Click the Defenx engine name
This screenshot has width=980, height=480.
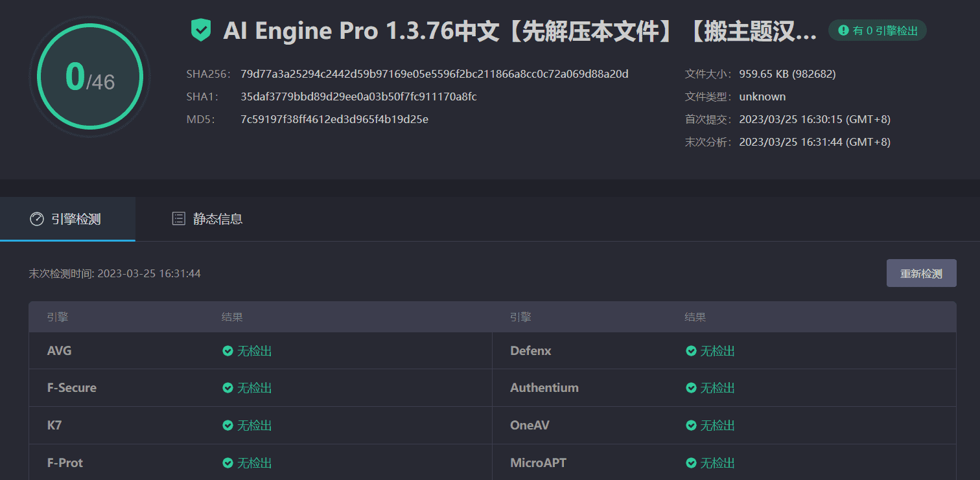[531, 351]
